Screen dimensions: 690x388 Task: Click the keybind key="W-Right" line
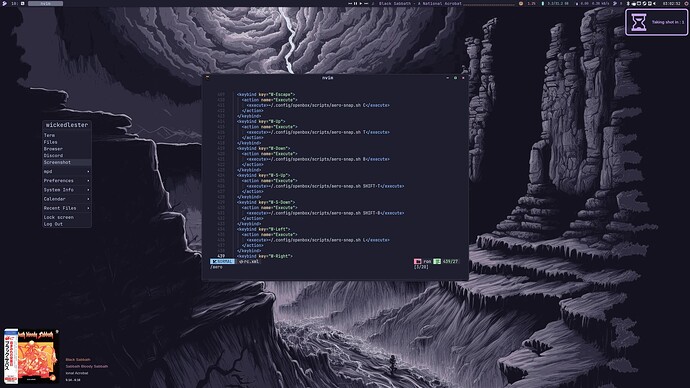pos(264,256)
